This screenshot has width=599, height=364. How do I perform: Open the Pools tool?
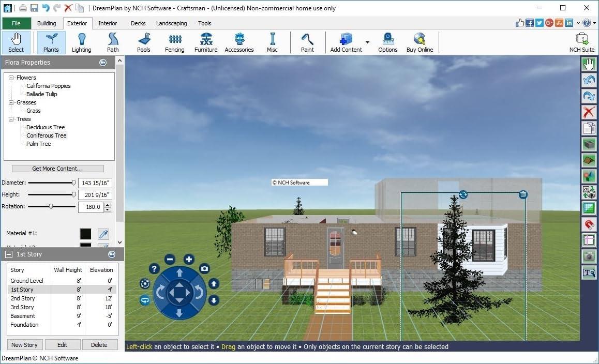click(x=144, y=41)
